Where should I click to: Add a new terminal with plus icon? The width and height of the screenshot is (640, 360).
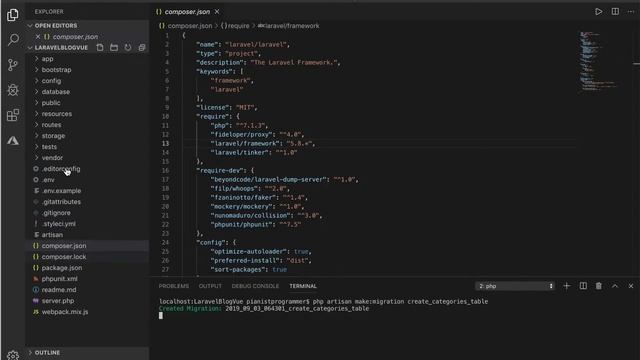tap(567, 286)
